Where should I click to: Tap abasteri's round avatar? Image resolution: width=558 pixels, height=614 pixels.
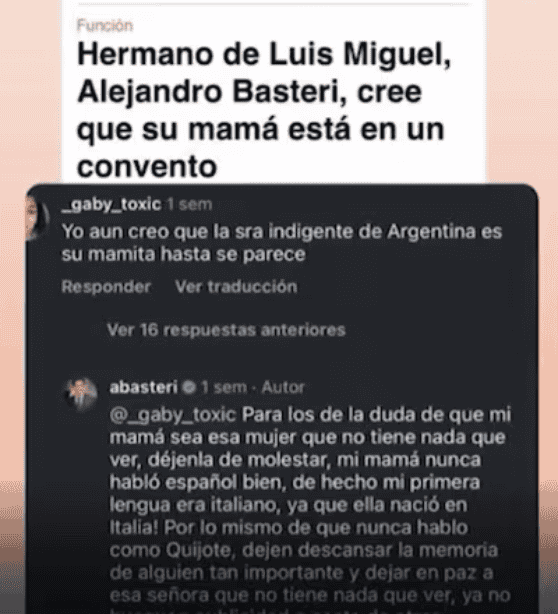[82, 393]
